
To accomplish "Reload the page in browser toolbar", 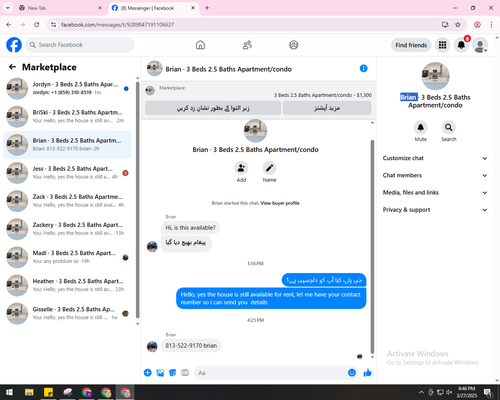I will click(37, 25).
